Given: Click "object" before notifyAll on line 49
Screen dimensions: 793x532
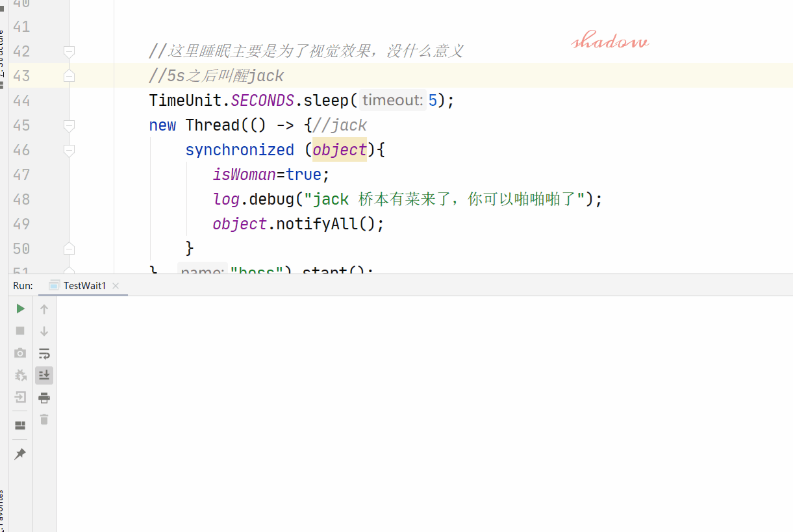Looking at the screenshot, I should pyautogui.click(x=240, y=224).
